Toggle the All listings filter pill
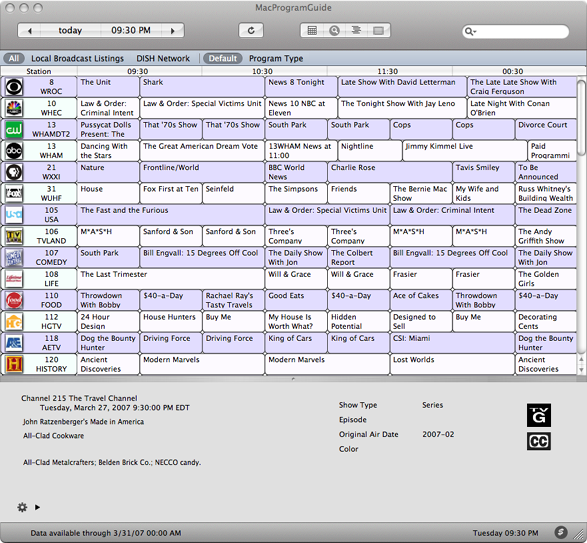 (x=14, y=58)
